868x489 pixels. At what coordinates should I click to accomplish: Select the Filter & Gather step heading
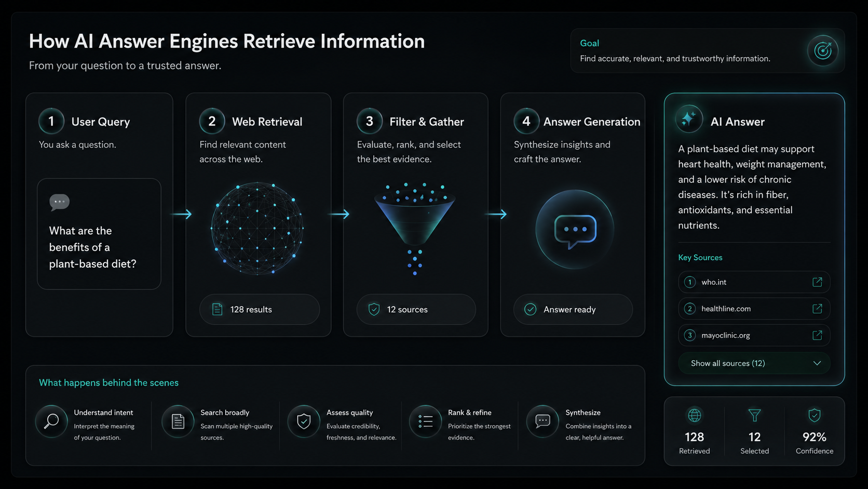coord(427,122)
